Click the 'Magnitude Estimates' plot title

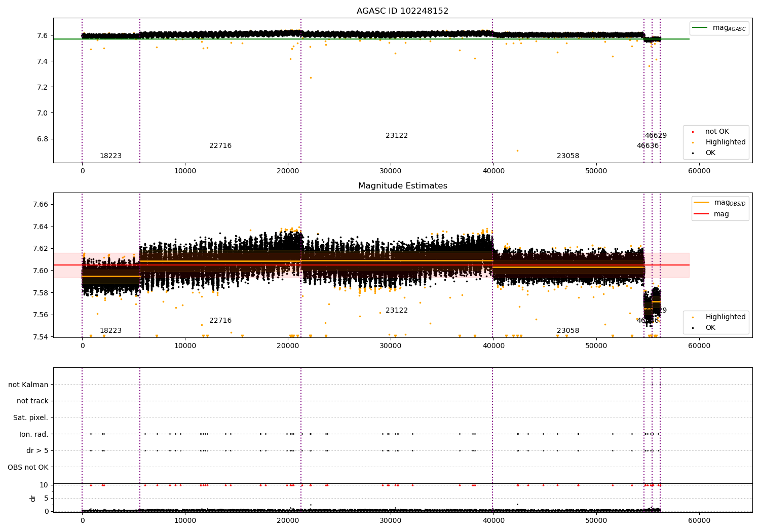pyautogui.click(x=402, y=186)
